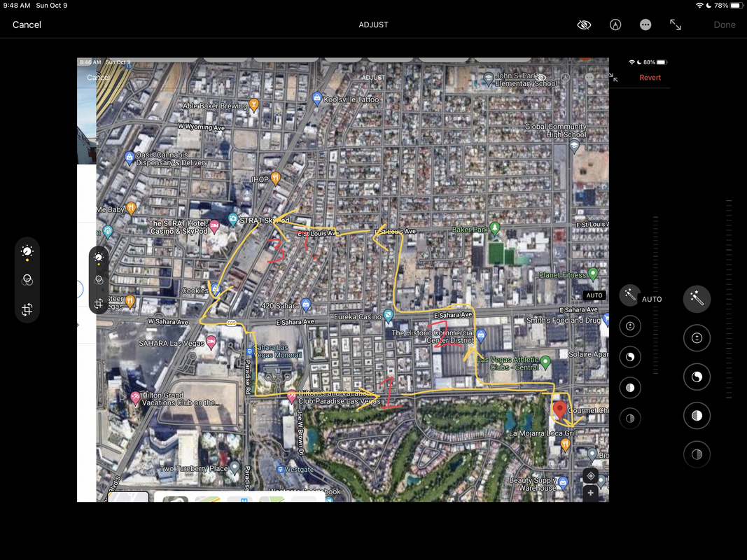The height and width of the screenshot is (560, 747).
Task: Open the more options ellipsis menu
Action: point(645,24)
